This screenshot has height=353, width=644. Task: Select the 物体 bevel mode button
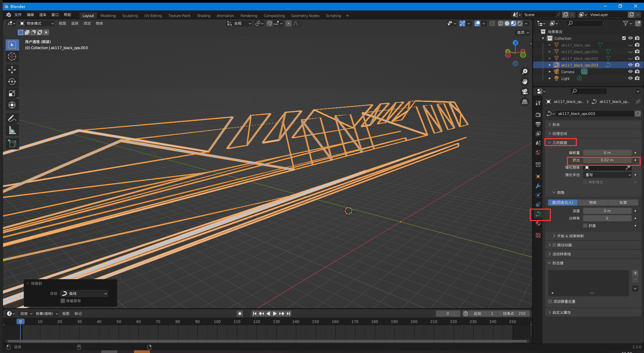click(593, 203)
